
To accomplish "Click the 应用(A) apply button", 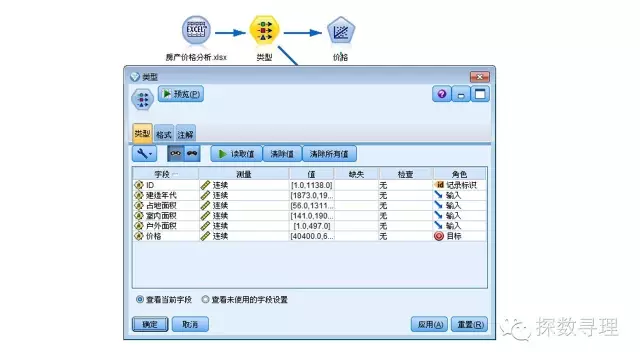I will pos(429,324).
